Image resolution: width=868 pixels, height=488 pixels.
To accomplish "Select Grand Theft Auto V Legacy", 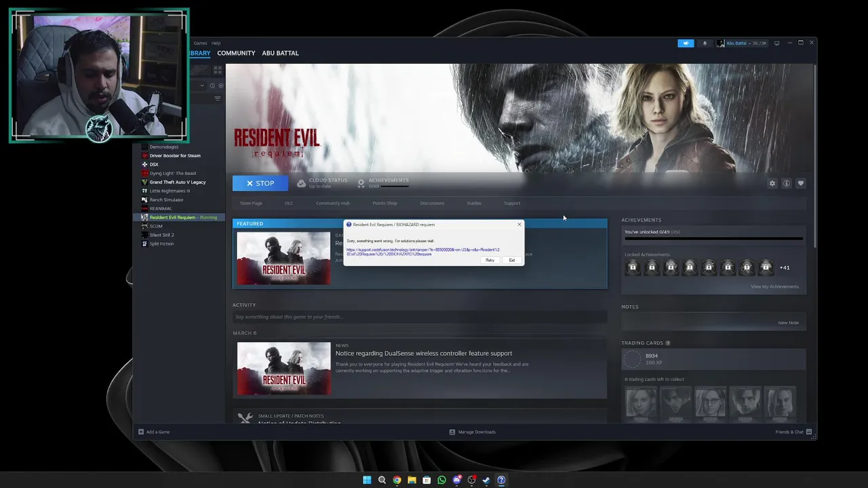I will (x=178, y=182).
